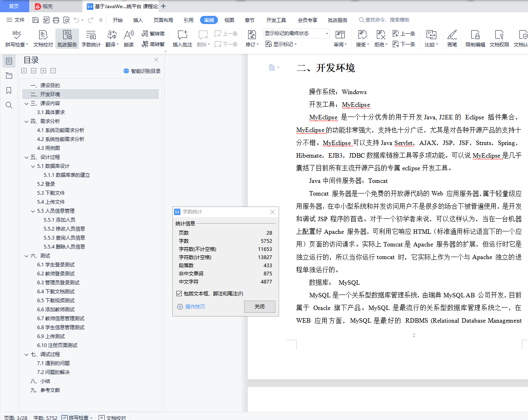Select outline item 4.3 用例图
The width and height of the screenshot is (528, 420).
[48, 148]
